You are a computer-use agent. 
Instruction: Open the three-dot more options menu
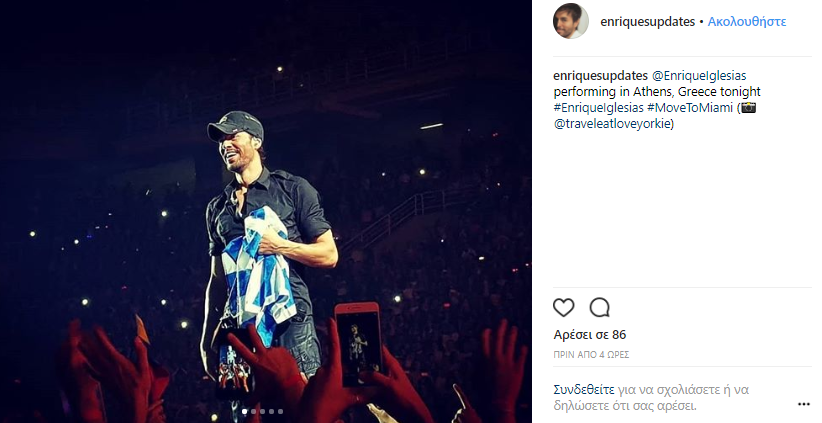(803, 404)
